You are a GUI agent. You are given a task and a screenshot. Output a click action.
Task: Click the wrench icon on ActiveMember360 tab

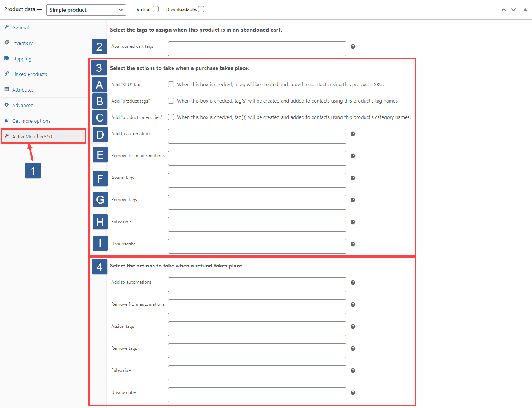click(x=7, y=135)
